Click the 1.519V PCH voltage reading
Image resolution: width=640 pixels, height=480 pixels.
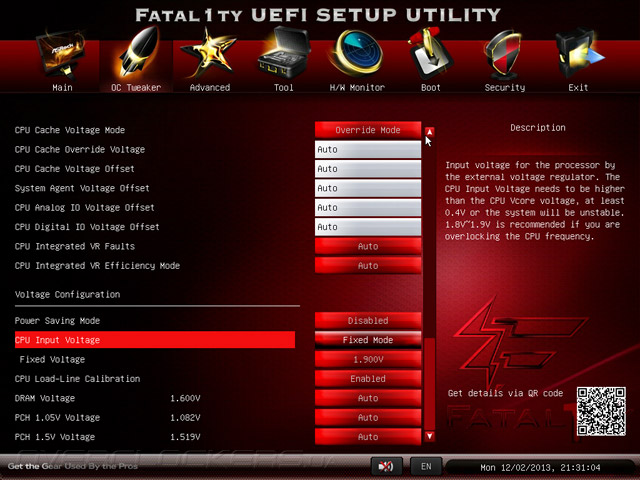pyautogui.click(x=185, y=437)
